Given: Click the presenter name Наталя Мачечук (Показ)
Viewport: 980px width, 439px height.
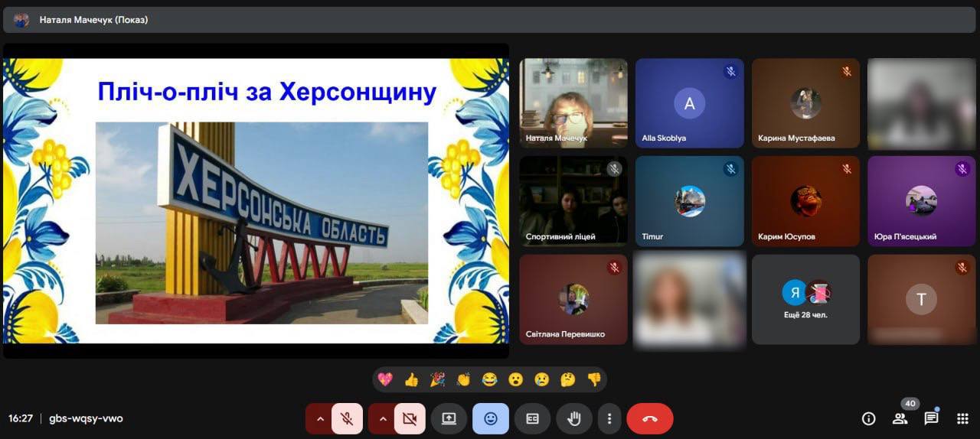Looking at the screenshot, I should (x=93, y=20).
